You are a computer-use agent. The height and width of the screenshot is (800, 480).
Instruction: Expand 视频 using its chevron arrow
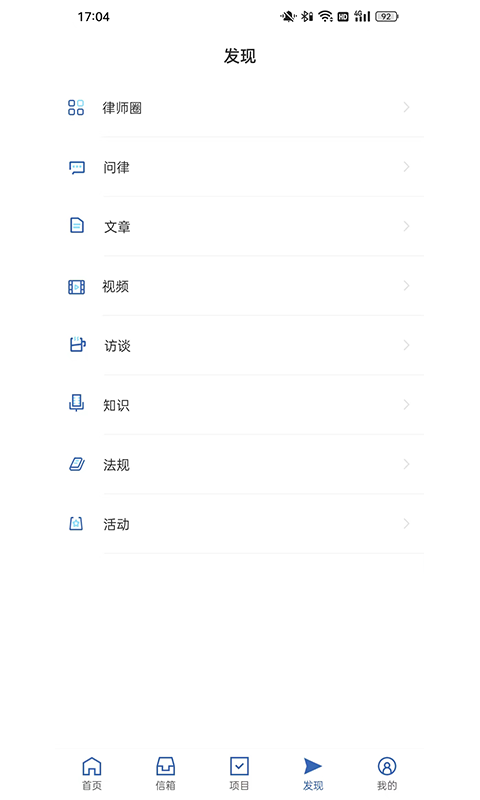[x=407, y=286]
